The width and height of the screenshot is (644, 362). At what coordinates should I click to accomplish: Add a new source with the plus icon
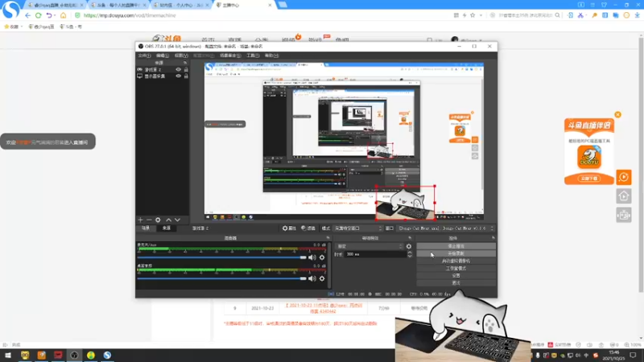(x=140, y=220)
